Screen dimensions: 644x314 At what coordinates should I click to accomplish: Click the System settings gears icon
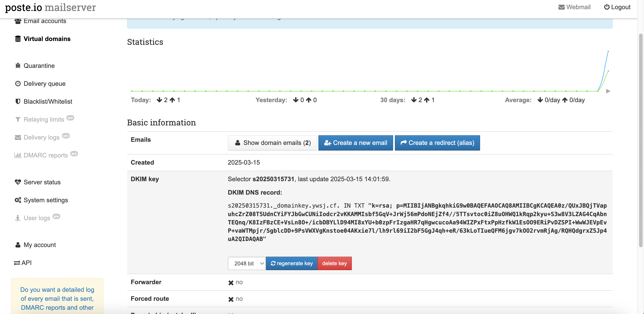18,200
